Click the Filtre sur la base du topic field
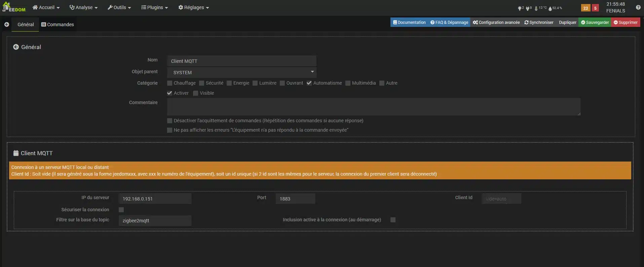644x267 pixels. [155, 220]
